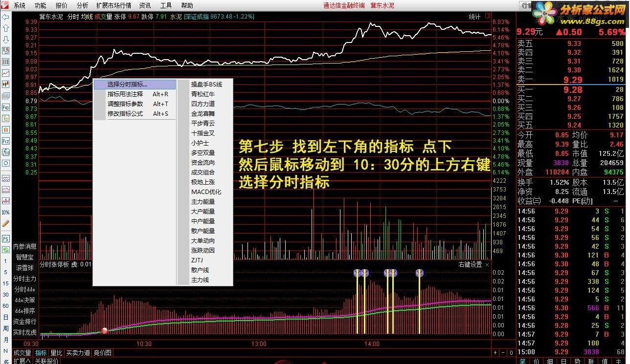Image resolution: width=630 pixels, height=364 pixels.
Task: Open the quote list icon with red marks
Action: (x=5, y=51)
